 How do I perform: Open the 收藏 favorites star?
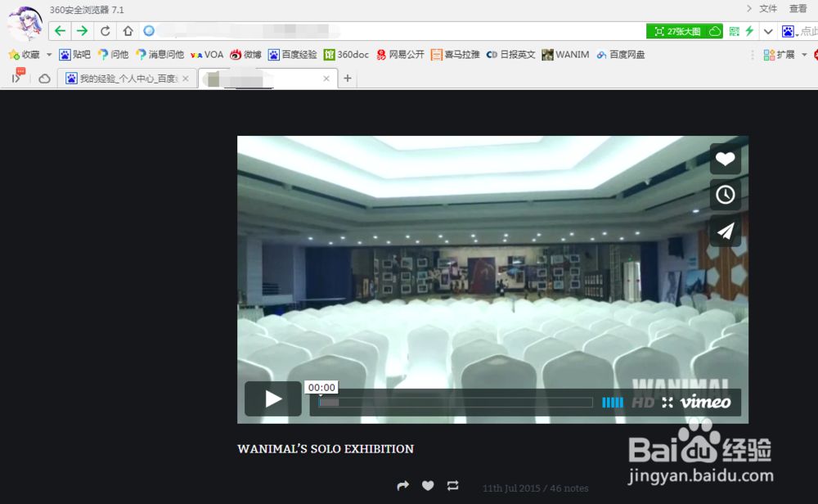point(25,55)
